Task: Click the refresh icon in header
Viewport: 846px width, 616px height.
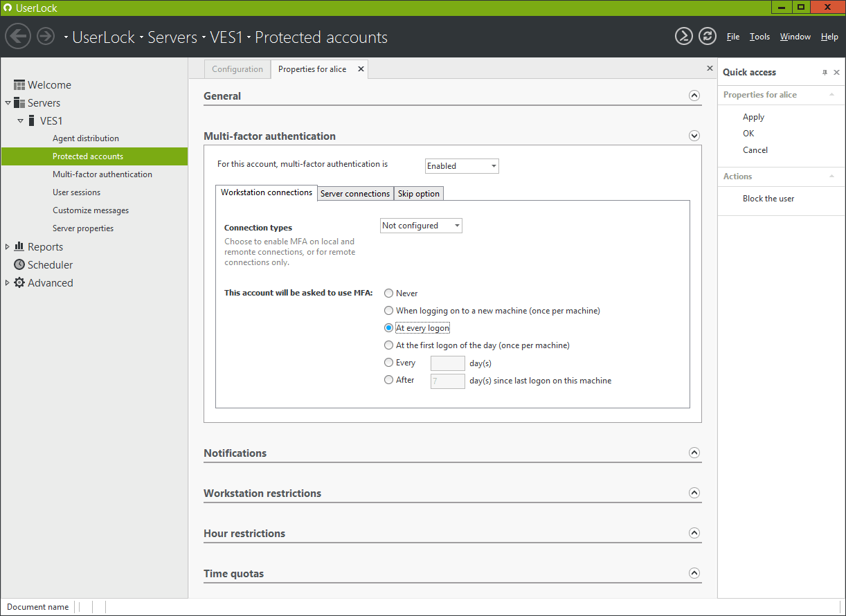Action: point(707,37)
